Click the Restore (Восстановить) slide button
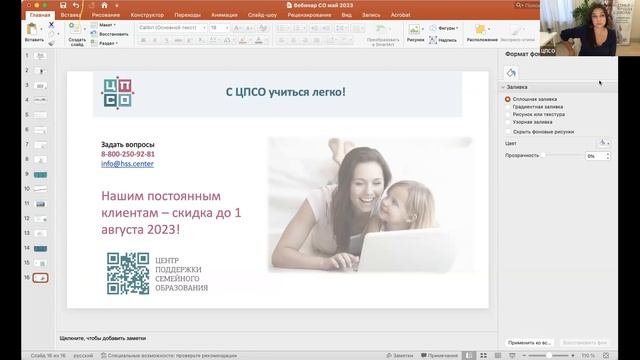 pyautogui.click(x=109, y=34)
